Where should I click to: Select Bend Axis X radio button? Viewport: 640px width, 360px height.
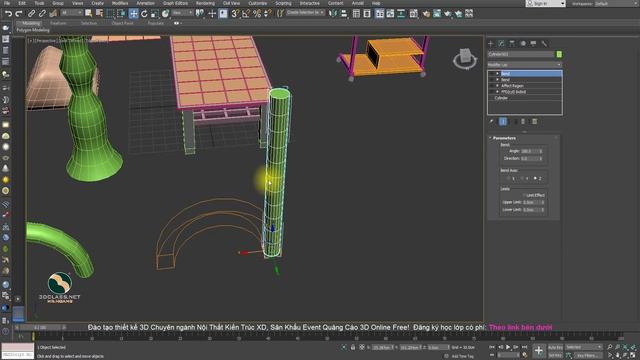pyautogui.click(x=508, y=178)
